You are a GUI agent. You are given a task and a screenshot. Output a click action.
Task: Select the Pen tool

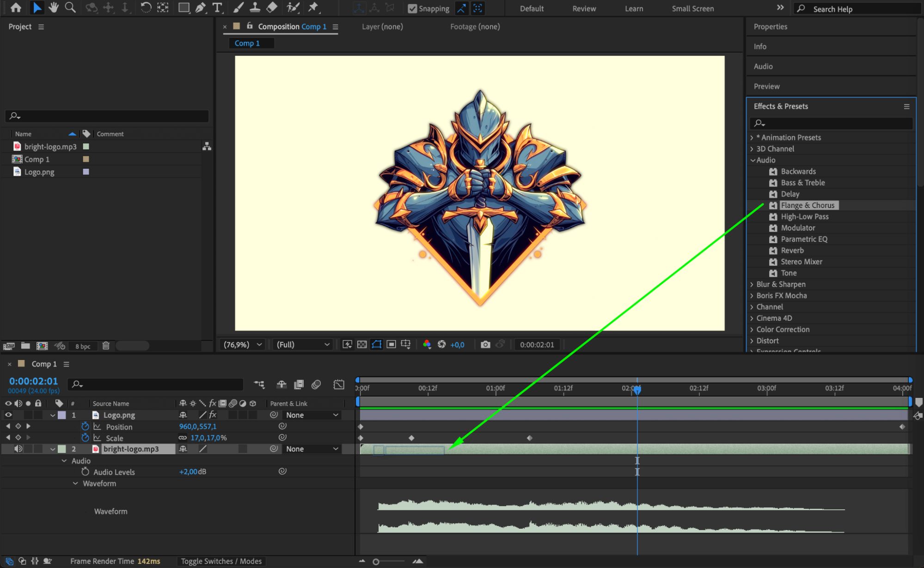click(x=200, y=7)
